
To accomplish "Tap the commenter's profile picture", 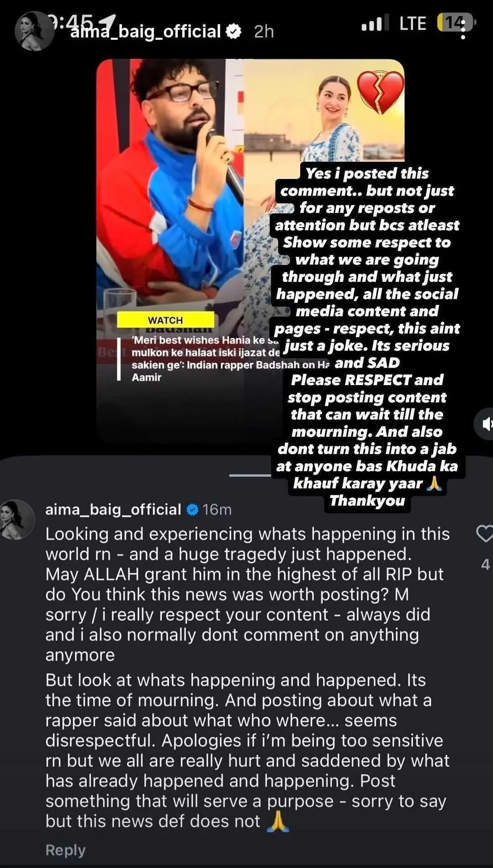I will click(x=17, y=520).
